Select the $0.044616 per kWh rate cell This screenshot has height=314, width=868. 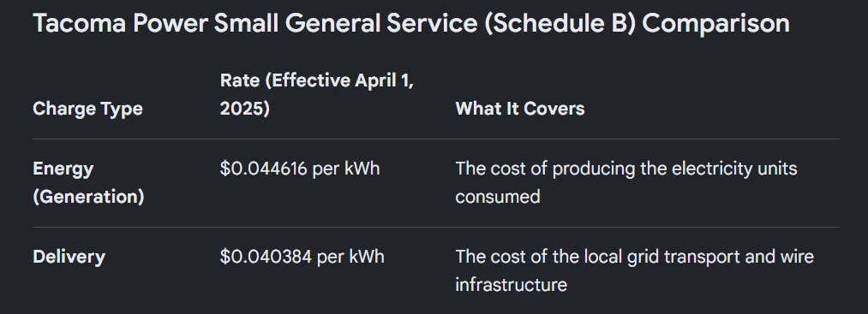tap(300, 169)
